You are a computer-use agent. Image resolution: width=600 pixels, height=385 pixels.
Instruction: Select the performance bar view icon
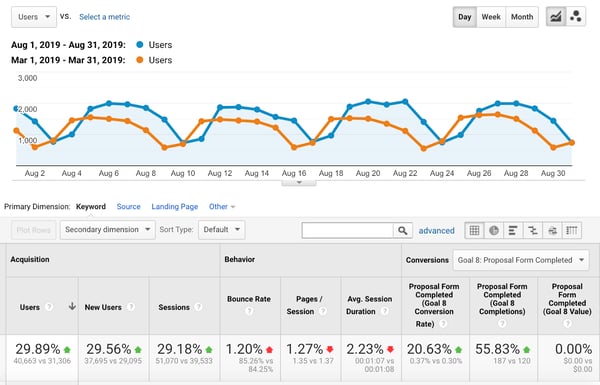point(513,230)
